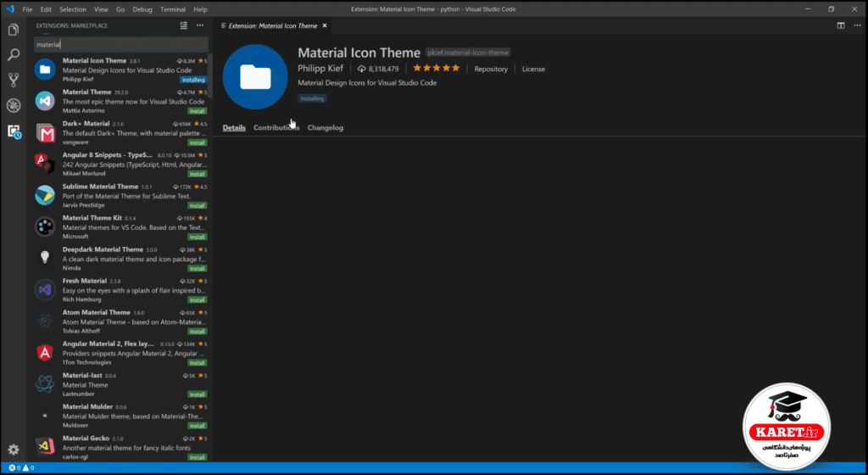Select Atom Material Theme extension icon
The image size is (868, 475).
45,321
